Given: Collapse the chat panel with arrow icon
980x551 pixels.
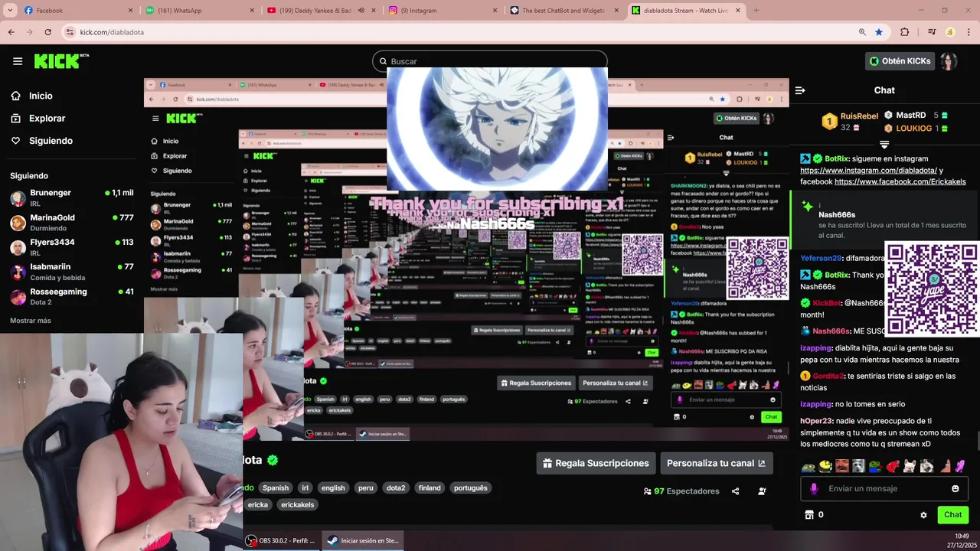Looking at the screenshot, I should (800, 90).
